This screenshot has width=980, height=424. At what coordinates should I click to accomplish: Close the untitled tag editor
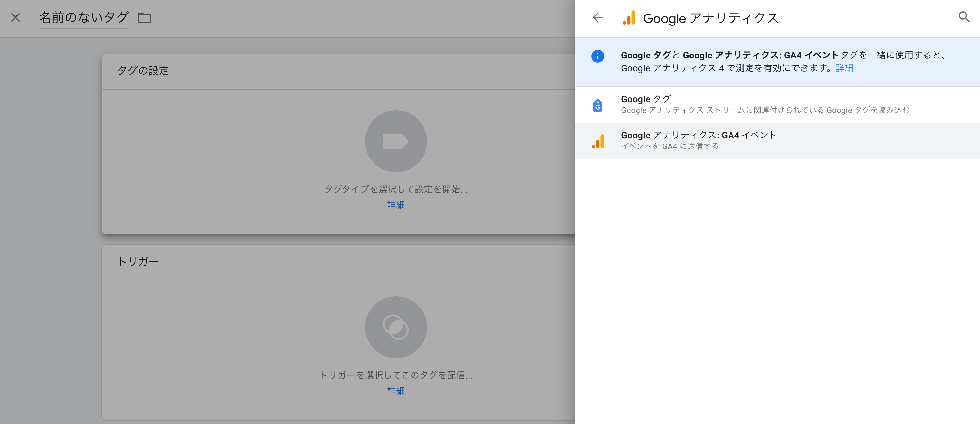[x=15, y=17]
